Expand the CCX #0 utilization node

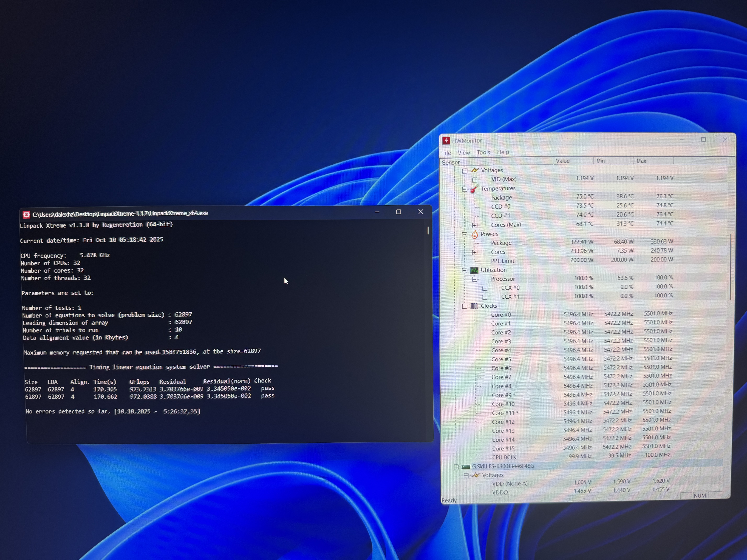[485, 288]
